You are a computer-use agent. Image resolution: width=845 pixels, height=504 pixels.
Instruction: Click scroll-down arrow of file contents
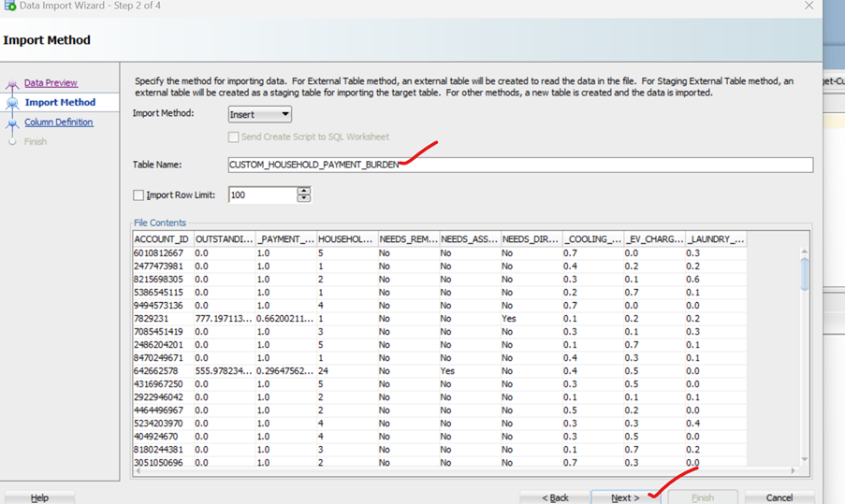(x=805, y=459)
